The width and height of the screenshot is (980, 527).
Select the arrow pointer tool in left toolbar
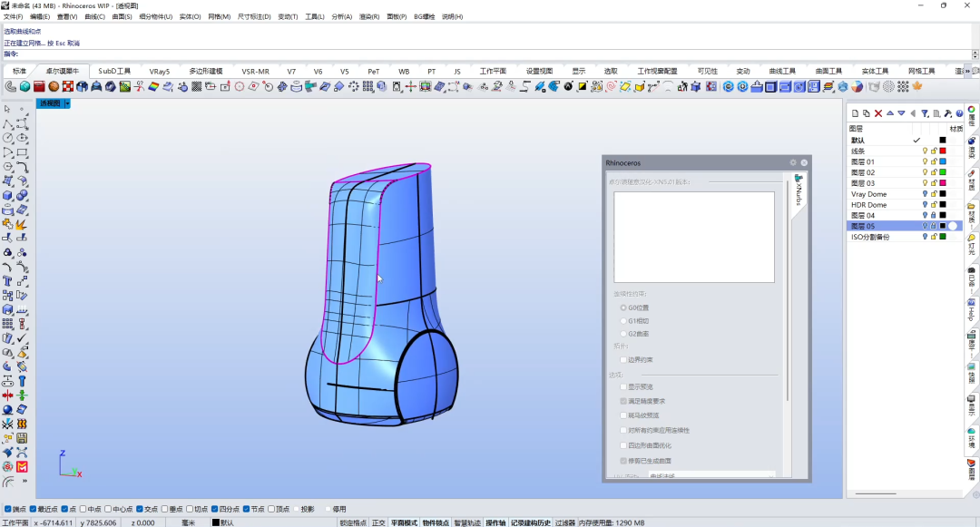7,109
